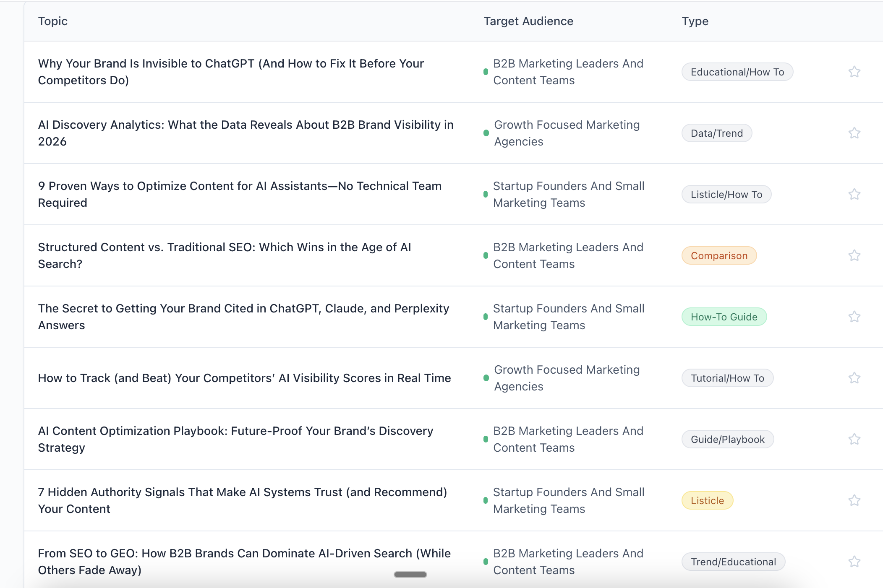Star the Structured Content vs Traditional SEO topic
The width and height of the screenshot is (883, 588).
pyautogui.click(x=854, y=255)
